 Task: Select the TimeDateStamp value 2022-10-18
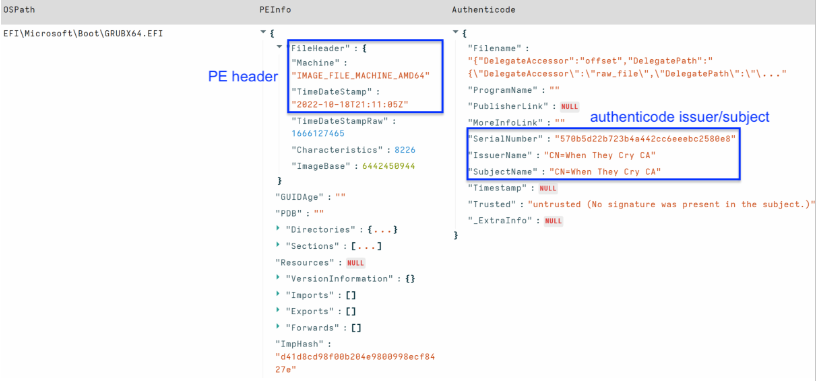click(x=350, y=104)
